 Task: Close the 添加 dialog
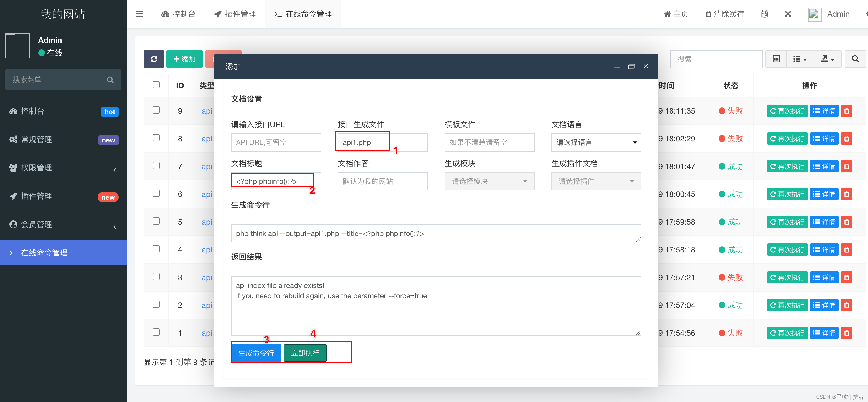[x=646, y=66]
